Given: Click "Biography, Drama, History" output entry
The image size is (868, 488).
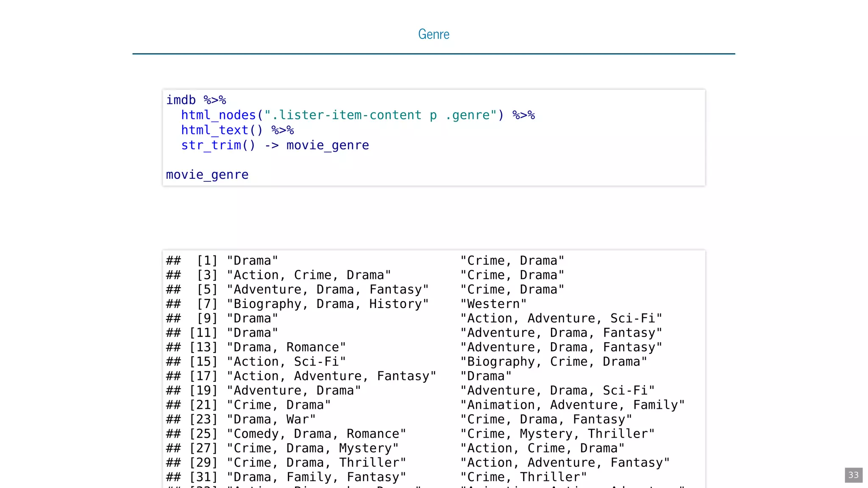Looking at the screenshot, I should (x=328, y=304).
